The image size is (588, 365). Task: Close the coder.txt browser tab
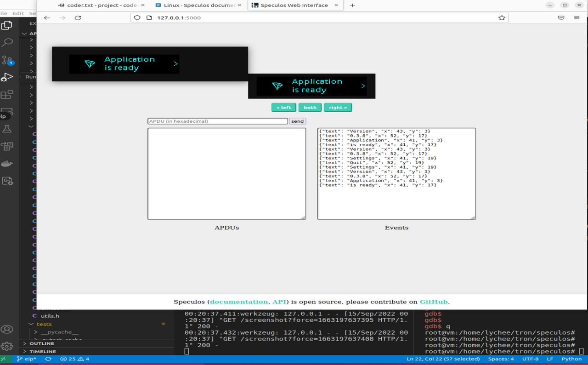[143, 6]
